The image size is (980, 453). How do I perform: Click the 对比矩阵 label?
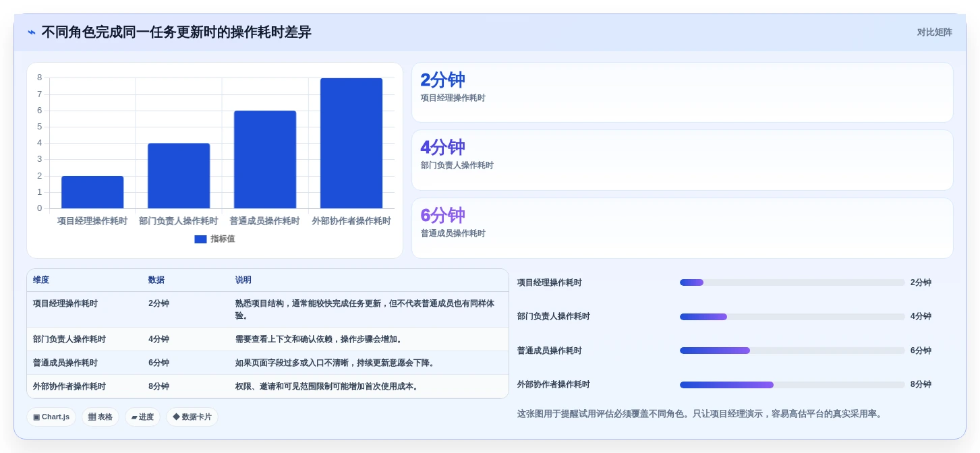coord(934,32)
